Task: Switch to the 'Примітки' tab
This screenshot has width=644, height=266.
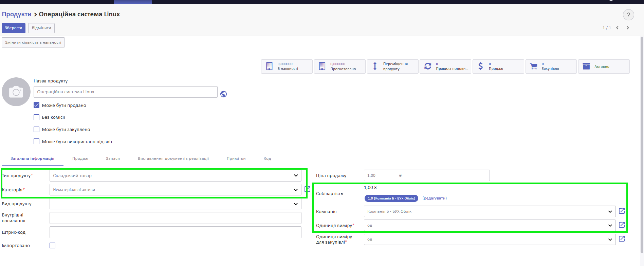Action: point(236,158)
